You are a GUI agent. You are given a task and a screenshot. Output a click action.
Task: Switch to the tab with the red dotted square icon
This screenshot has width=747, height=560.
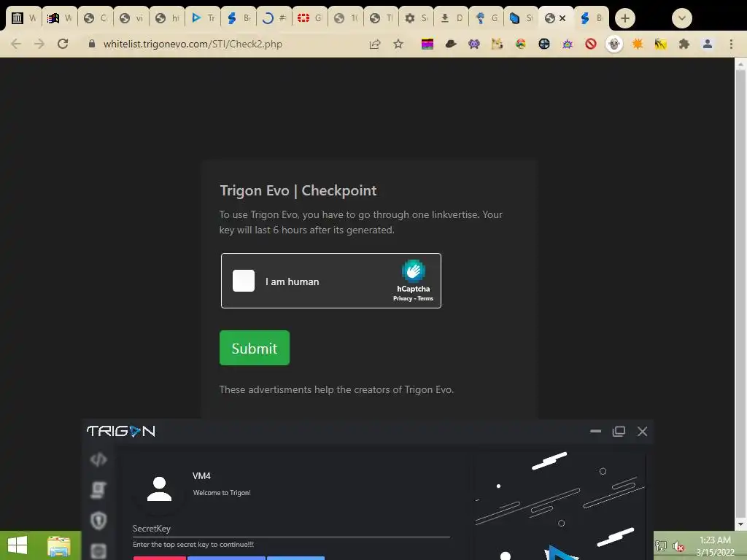(309, 18)
